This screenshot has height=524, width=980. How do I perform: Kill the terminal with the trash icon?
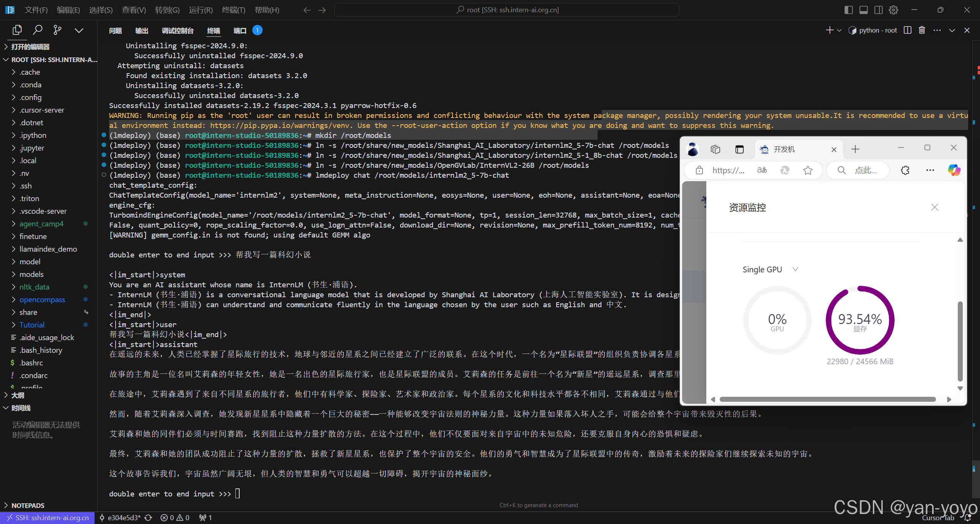click(921, 30)
